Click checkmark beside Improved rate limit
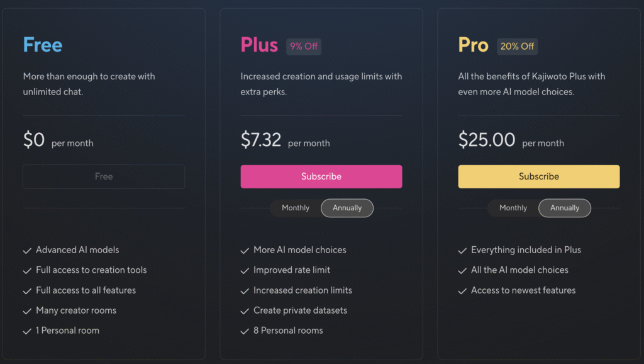This screenshot has height=364, width=644. click(x=245, y=271)
